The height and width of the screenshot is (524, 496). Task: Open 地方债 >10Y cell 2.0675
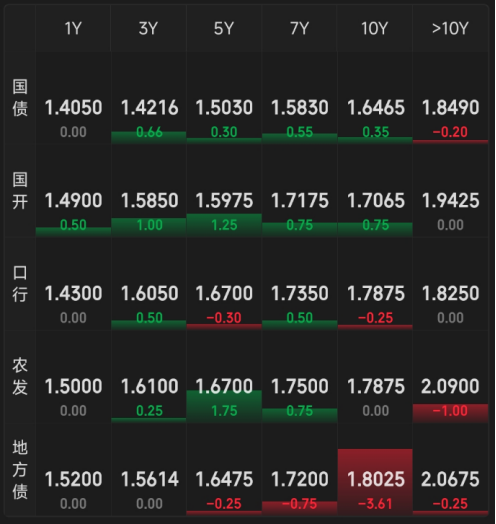[451, 470]
